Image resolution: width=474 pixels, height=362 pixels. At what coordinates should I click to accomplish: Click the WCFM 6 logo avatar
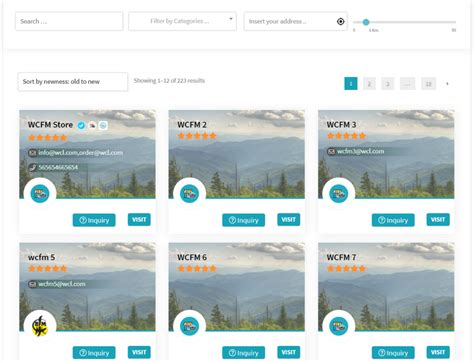tap(189, 326)
